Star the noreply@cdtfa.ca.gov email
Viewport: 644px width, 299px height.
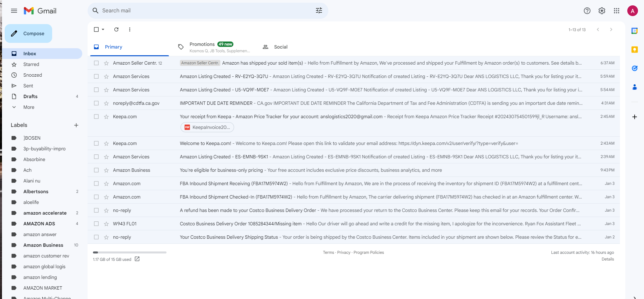pos(106,103)
